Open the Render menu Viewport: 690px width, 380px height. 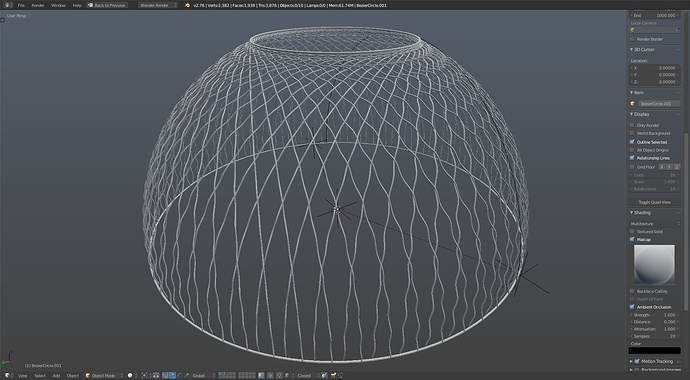coord(38,5)
